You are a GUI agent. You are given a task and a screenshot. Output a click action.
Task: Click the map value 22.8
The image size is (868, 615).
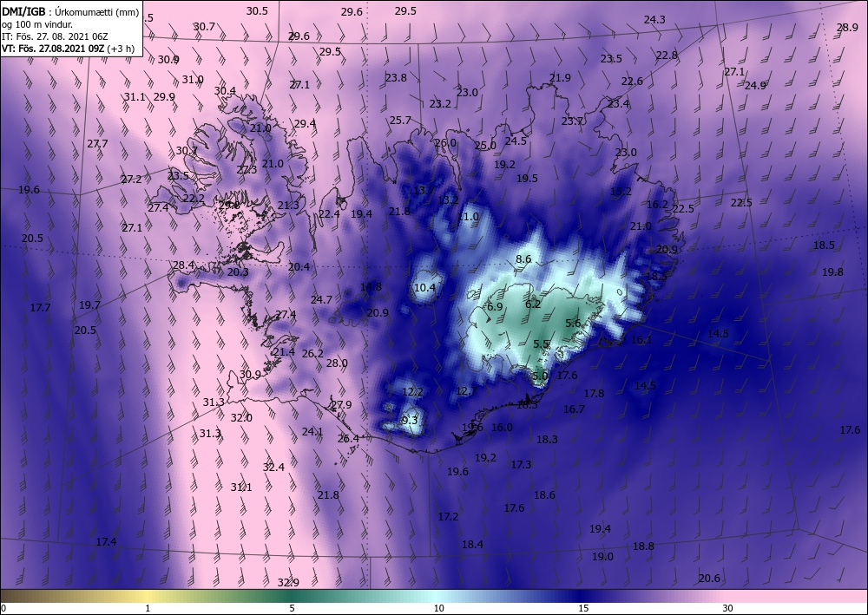(x=667, y=56)
